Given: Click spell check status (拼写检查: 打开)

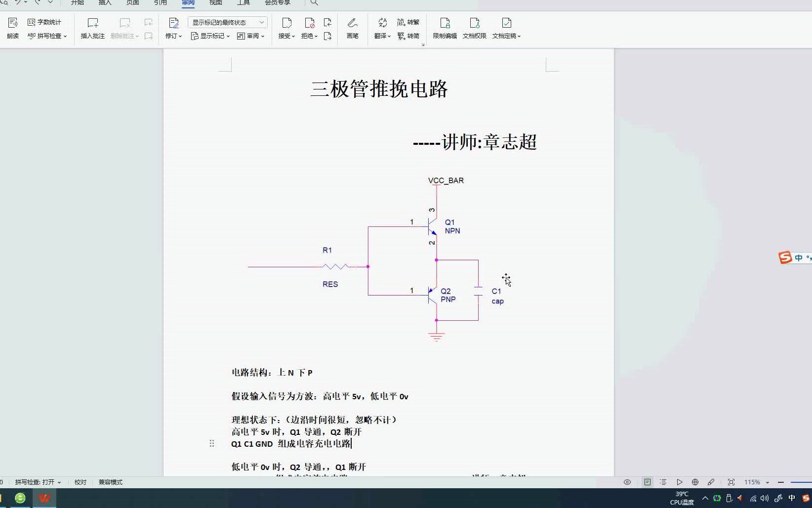Looking at the screenshot, I should click(38, 482).
